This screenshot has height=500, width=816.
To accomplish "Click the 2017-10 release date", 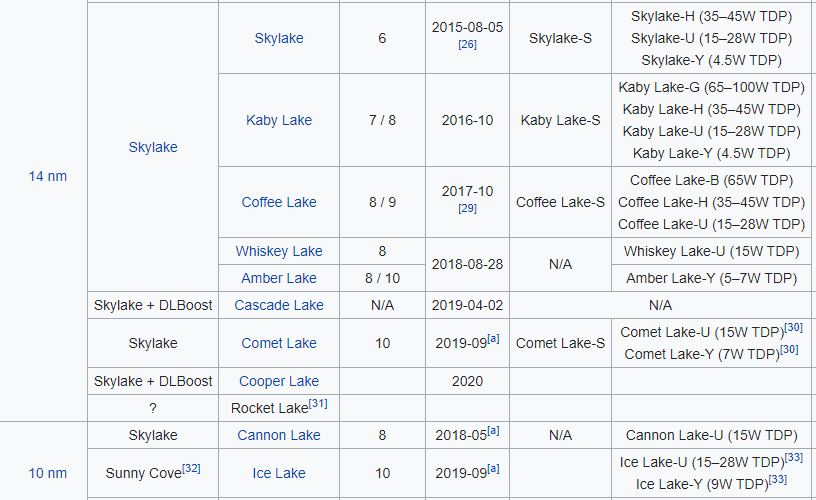I will [467, 191].
